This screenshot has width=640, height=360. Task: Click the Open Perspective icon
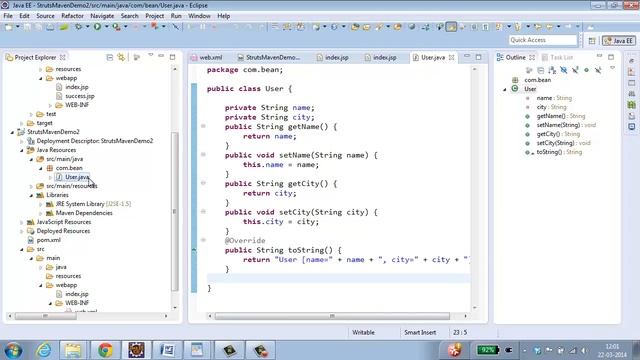tap(592, 40)
